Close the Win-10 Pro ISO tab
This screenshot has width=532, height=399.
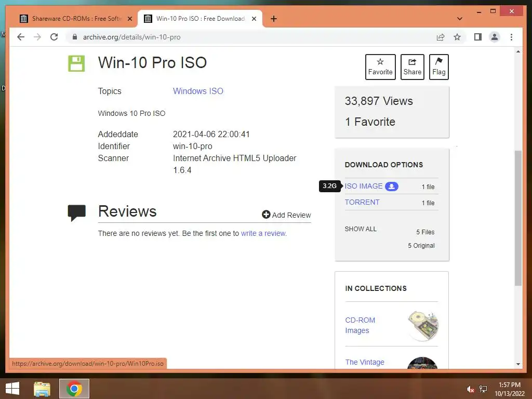254,19
